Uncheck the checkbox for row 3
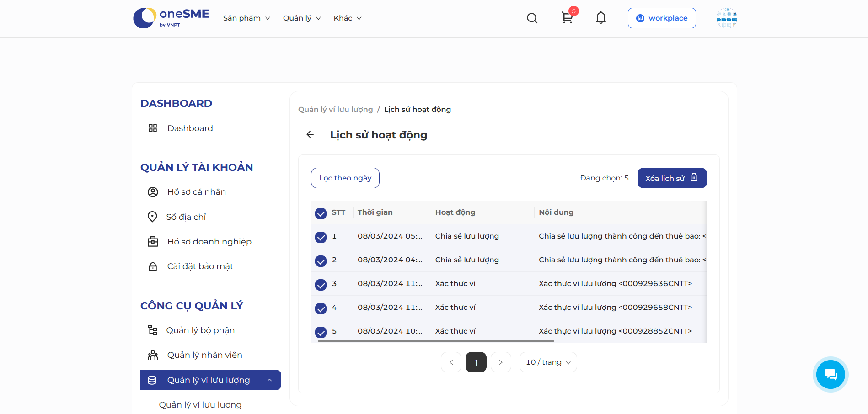Screen dimensions: 868x414 pyautogui.click(x=321, y=285)
